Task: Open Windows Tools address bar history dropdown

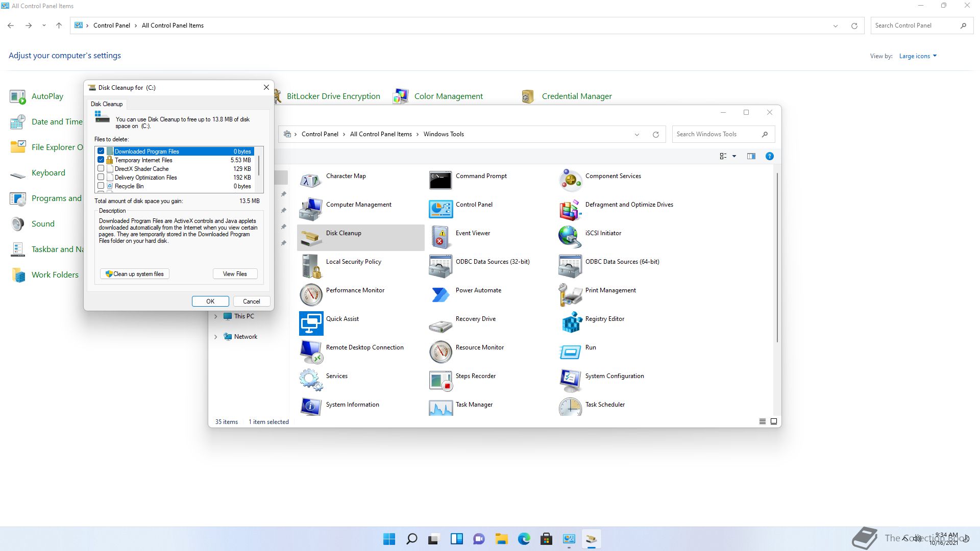Action: tap(637, 134)
